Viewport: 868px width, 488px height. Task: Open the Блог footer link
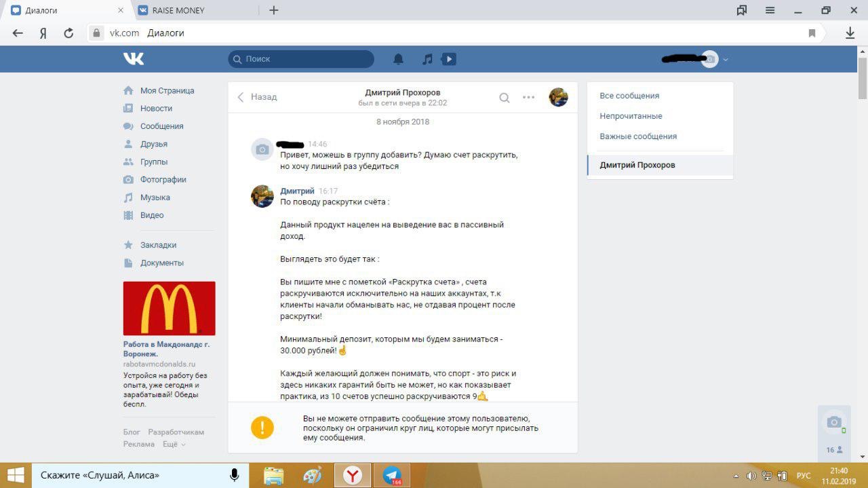point(132,432)
